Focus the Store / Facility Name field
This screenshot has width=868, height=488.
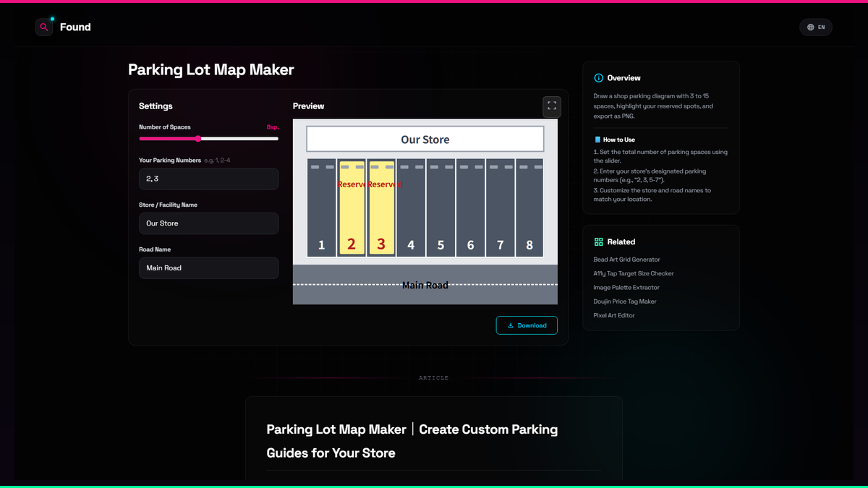208,223
